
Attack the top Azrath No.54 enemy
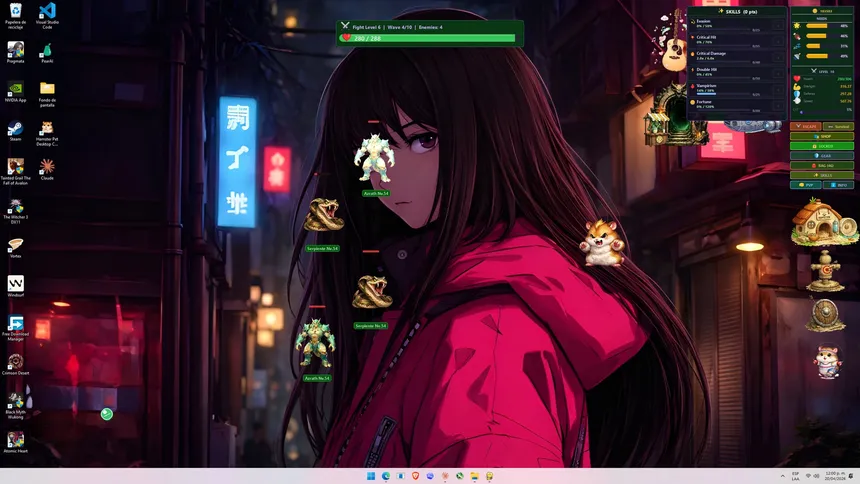(375, 158)
